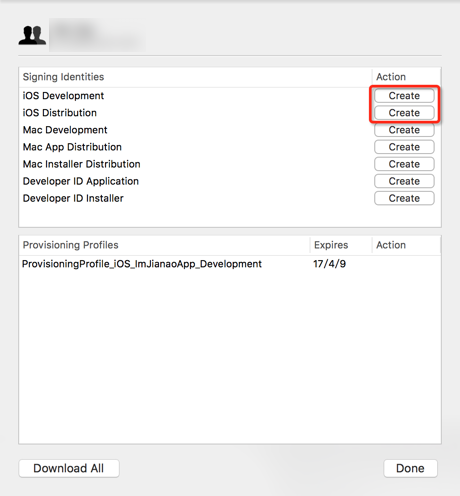Click the Download All button
Screen dimensions: 460x496
point(69,468)
